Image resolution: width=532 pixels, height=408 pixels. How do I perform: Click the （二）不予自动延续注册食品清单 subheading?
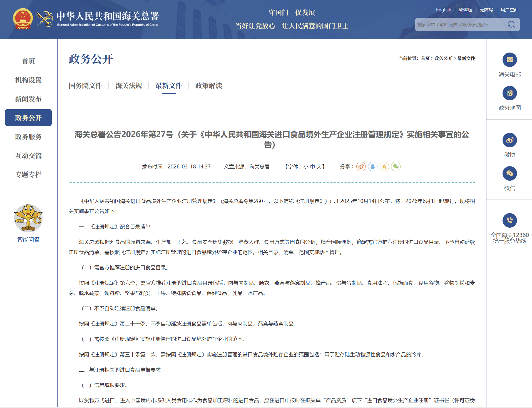[120, 309]
